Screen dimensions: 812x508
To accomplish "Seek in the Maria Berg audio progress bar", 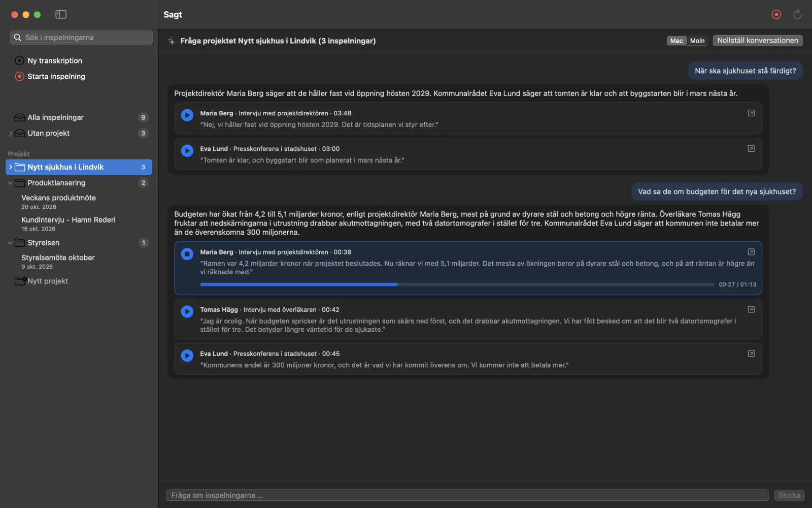I will (457, 284).
